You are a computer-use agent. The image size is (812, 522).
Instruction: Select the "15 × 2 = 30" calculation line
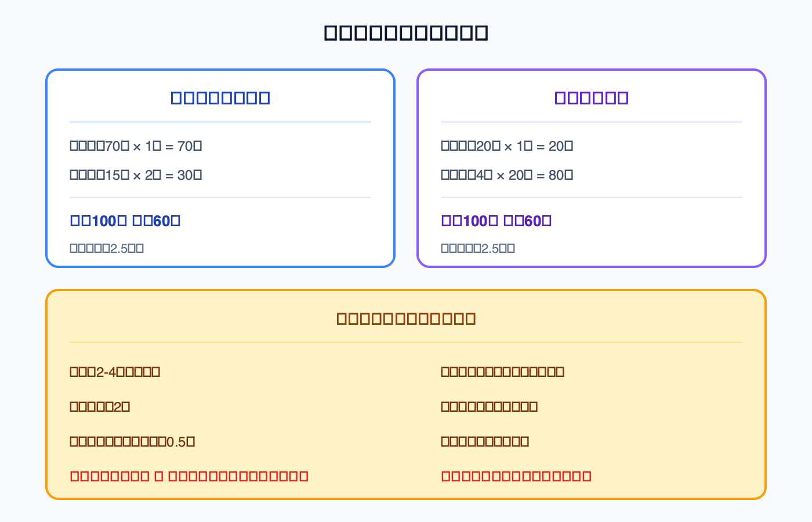point(136,175)
